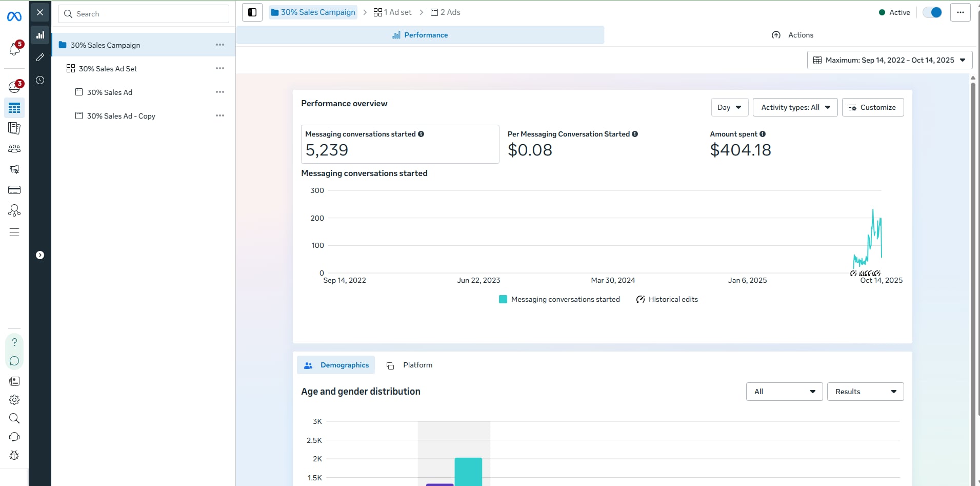The height and width of the screenshot is (486, 980).
Task: Open the Actions tab
Action: [x=792, y=35]
